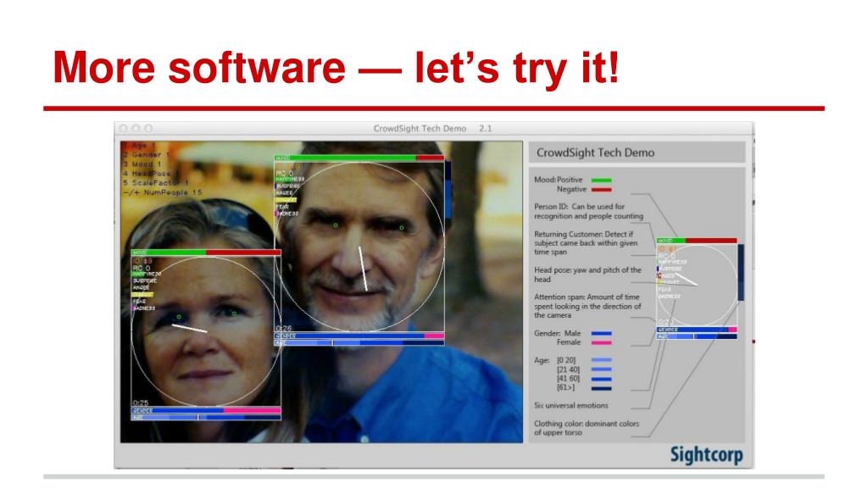Click the "Clothing color" description text
The height and width of the screenshot is (488, 868).
(587, 428)
